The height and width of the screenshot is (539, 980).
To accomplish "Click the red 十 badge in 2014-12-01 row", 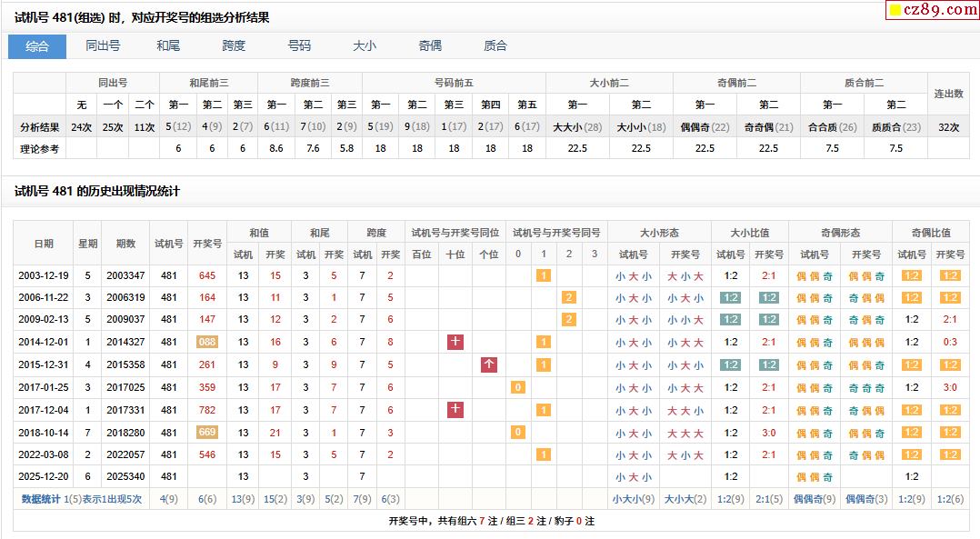I will [x=455, y=342].
